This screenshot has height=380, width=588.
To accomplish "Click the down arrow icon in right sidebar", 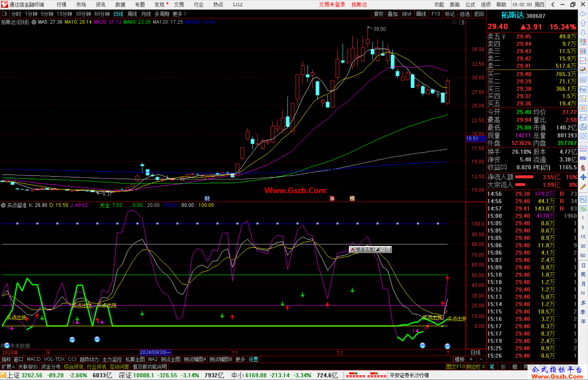I will tap(583, 33).
